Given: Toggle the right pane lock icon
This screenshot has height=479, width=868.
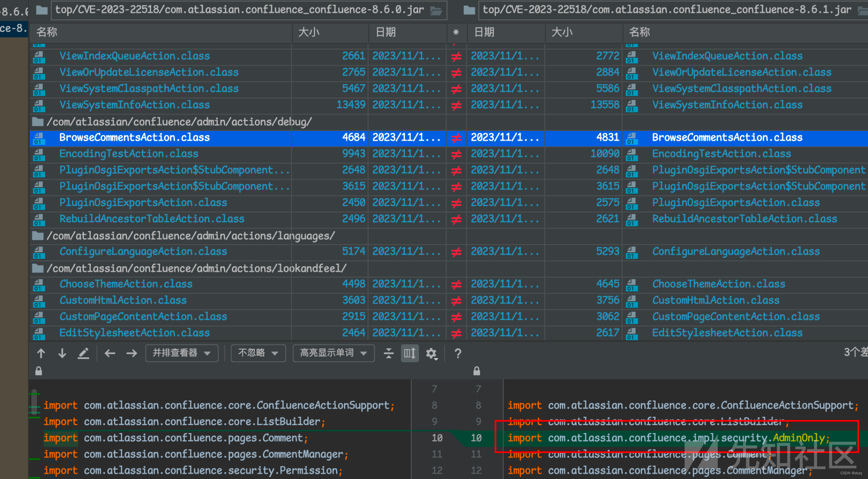Looking at the screenshot, I should pos(476,371).
